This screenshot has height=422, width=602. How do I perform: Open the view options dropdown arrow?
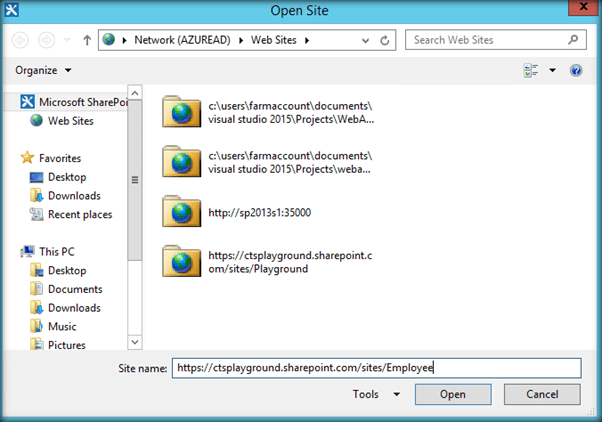point(552,70)
